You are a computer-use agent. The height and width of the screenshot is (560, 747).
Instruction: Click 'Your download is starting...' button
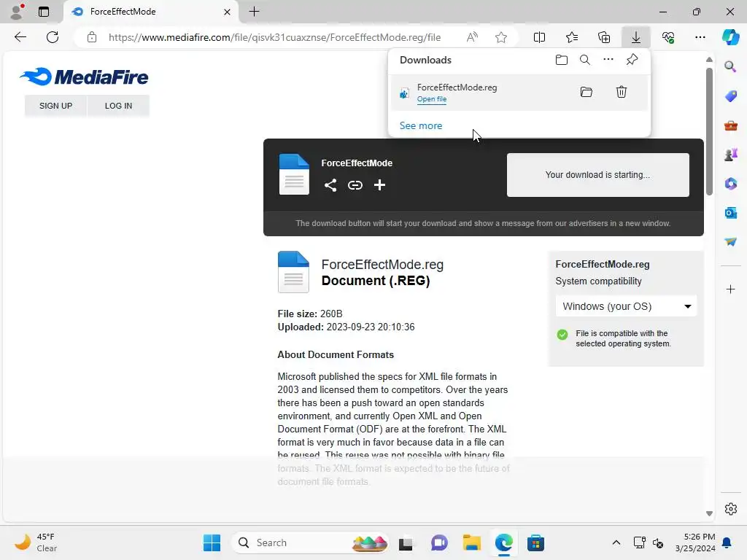597,175
